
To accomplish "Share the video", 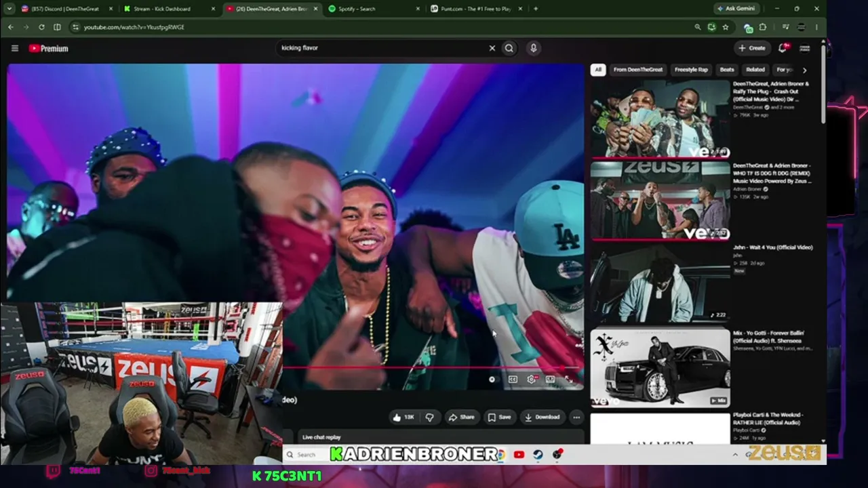I will coord(461,418).
